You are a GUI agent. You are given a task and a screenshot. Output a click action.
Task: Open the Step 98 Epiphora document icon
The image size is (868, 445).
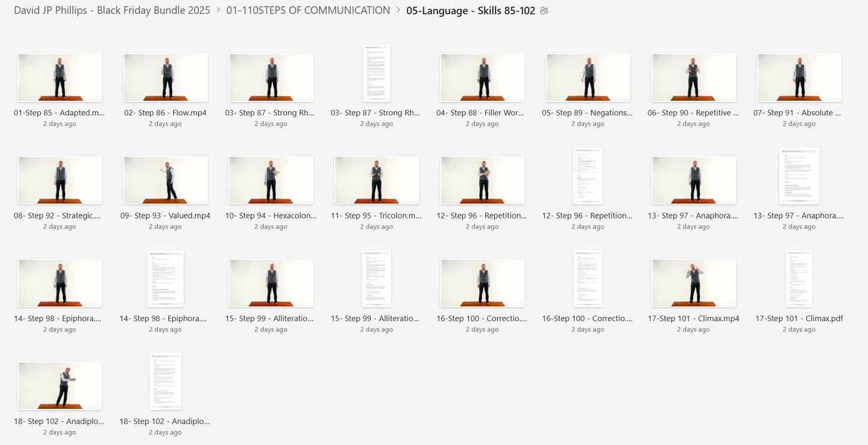point(165,279)
